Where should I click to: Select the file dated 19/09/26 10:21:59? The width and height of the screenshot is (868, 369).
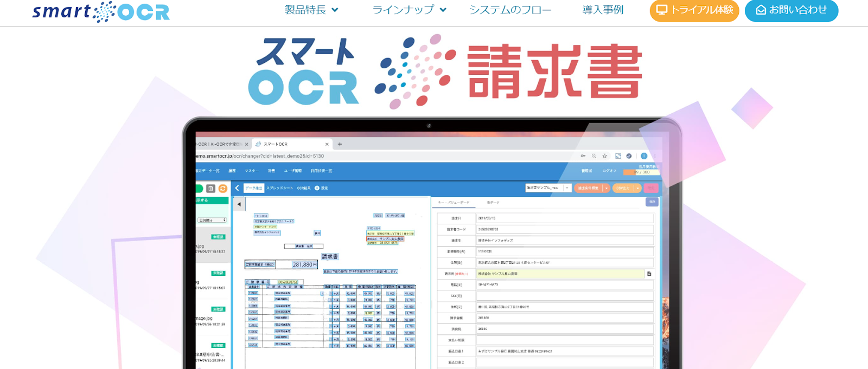pyautogui.click(x=212, y=318)
